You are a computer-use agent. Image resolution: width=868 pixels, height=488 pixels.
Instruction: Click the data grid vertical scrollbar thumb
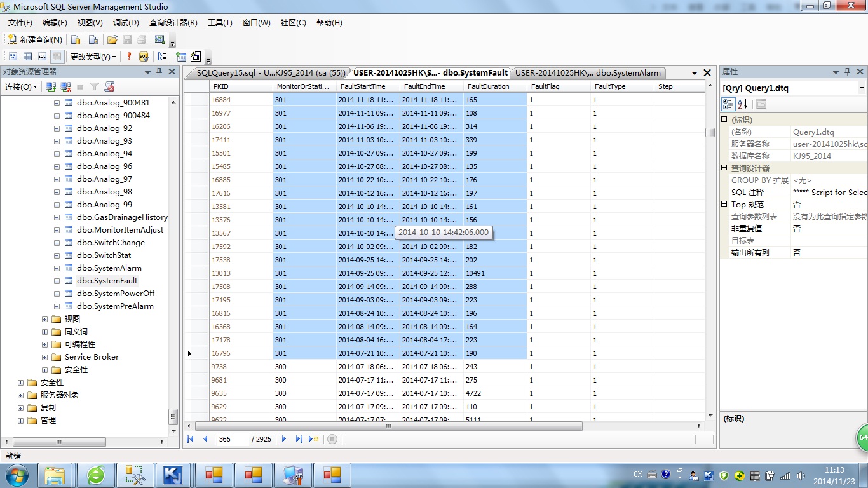point(710,132)
